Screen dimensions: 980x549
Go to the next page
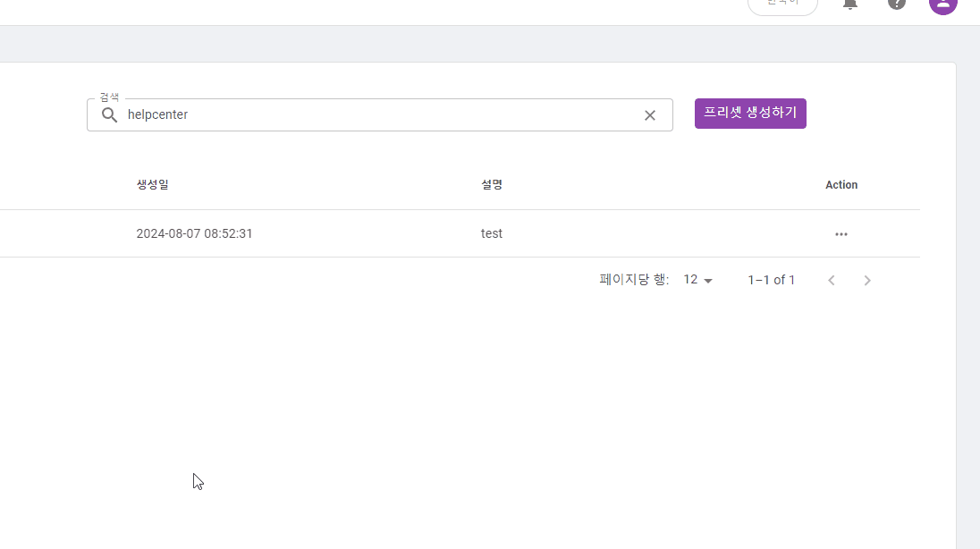click(867, 281)
